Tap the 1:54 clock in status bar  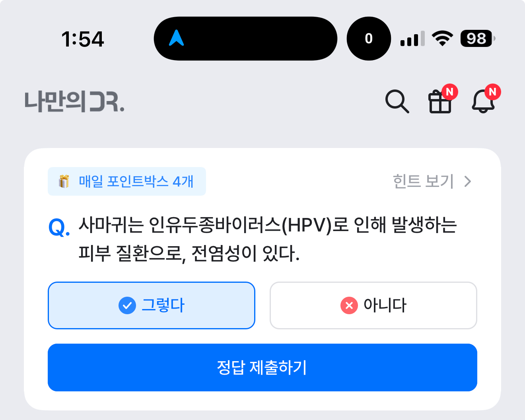(83, 39)
